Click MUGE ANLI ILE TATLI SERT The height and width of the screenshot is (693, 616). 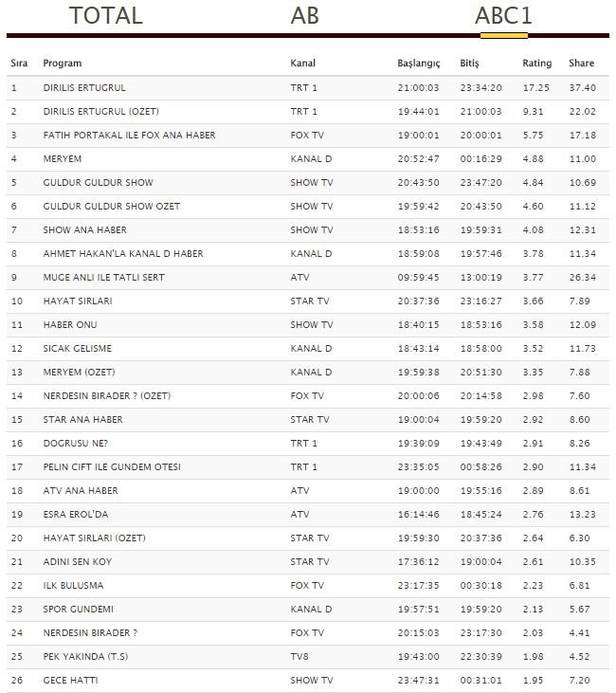[105, 278]
